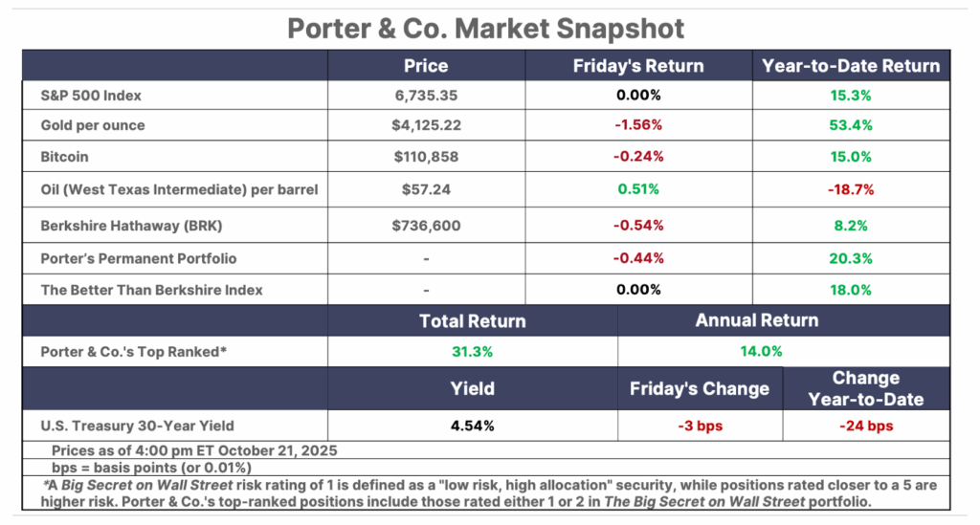Click the Year-to-Date Return column header

pos(851,66)
